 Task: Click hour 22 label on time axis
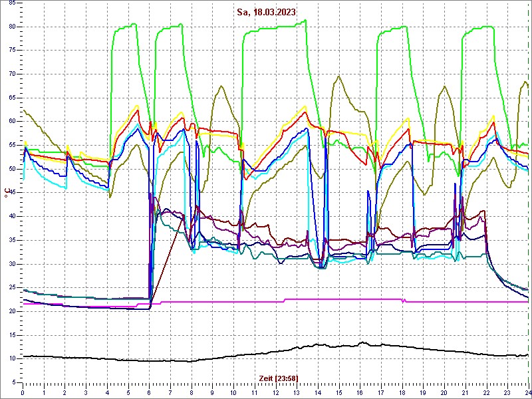point(487,392)
